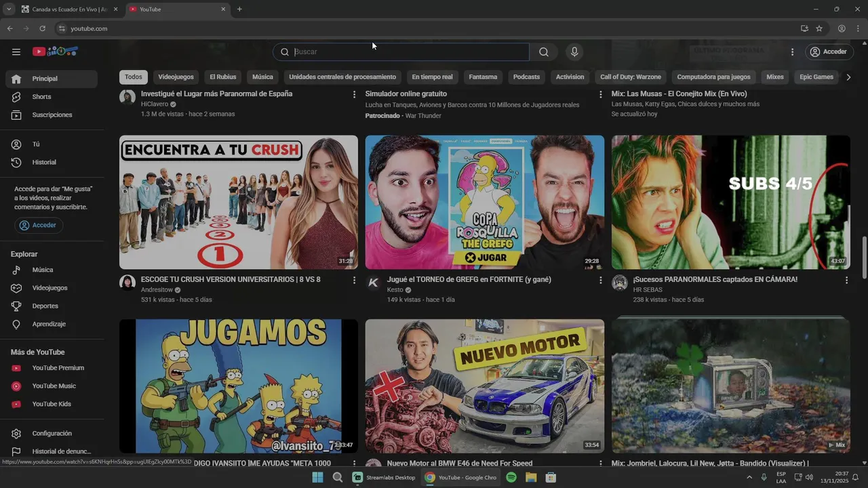Select the Videojuegos filter chip

[x=176, y=77]
